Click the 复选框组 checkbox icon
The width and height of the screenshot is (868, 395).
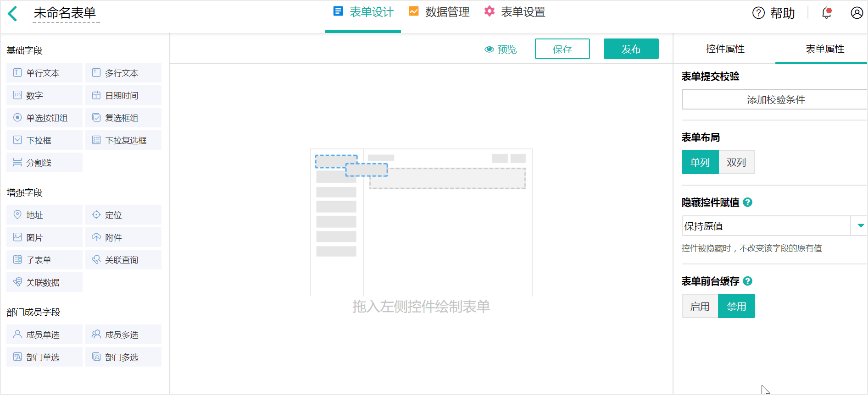[96, 117]
